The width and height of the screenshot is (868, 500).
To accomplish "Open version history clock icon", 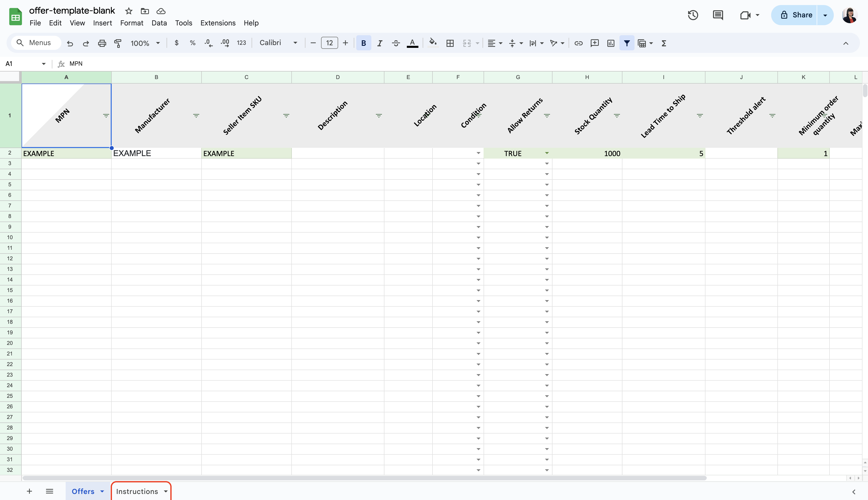I will pyautogui.click(x=693, y=15).
